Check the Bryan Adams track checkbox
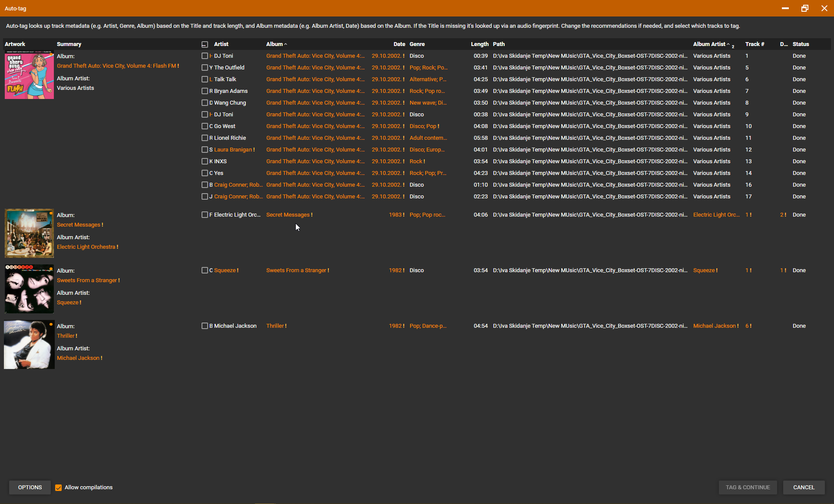Image resolution: width=834 pixels, height=504 pixels. tap(205, 91)
